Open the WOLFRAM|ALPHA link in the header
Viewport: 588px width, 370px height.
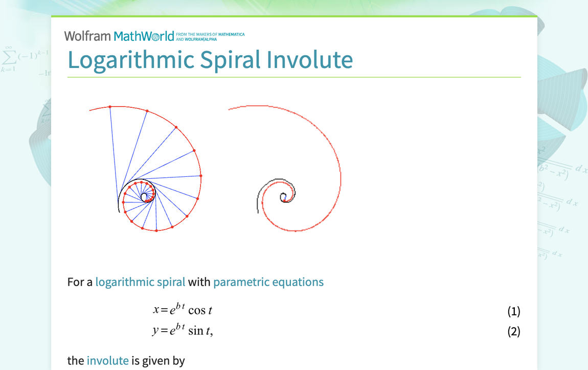click(200, 38)
